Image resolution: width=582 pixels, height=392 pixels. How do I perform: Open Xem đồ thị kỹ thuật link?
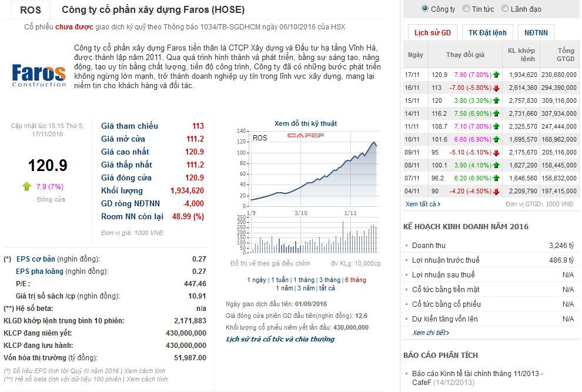(306, 123)
